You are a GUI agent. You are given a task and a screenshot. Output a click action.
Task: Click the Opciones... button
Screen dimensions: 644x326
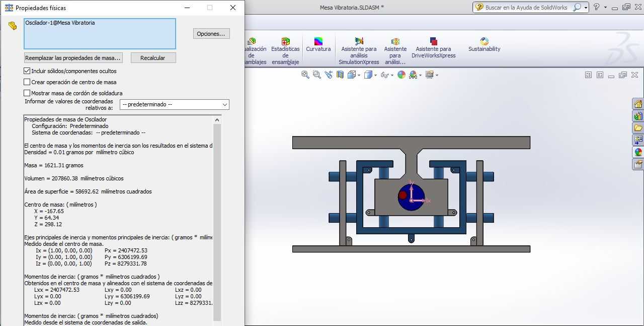pos(211,34)
